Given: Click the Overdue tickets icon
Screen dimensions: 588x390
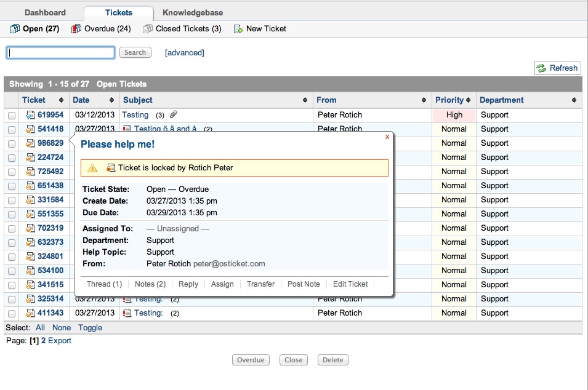Looking at the screenshot, I should coord(76,29).
